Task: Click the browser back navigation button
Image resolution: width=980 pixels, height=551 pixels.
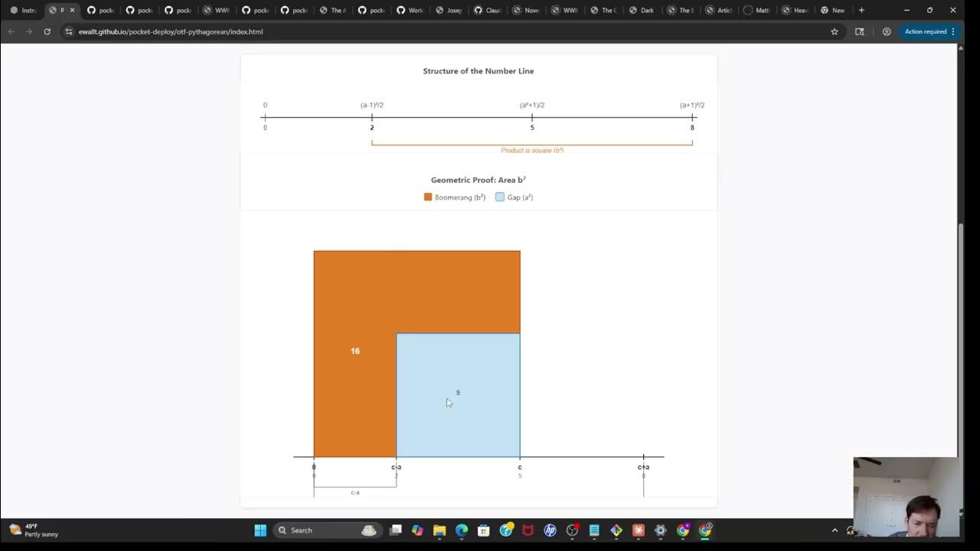Action: (x=11, y=31)
